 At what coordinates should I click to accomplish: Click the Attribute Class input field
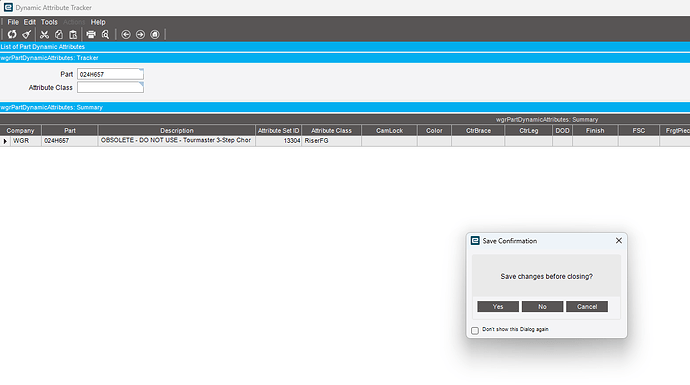[110, 87]
